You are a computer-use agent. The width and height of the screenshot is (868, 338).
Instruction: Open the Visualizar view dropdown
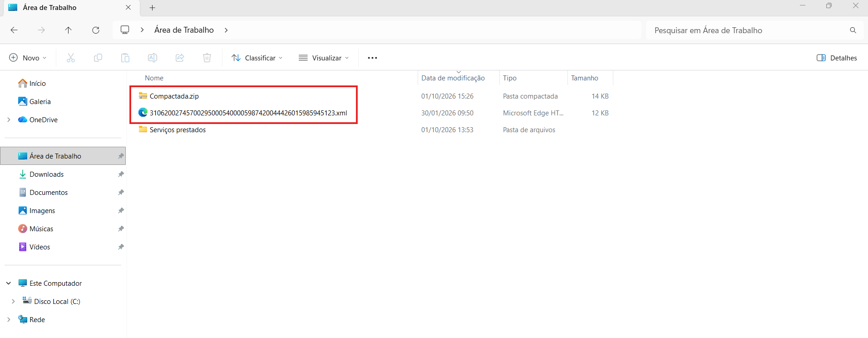tap(324, 58)
